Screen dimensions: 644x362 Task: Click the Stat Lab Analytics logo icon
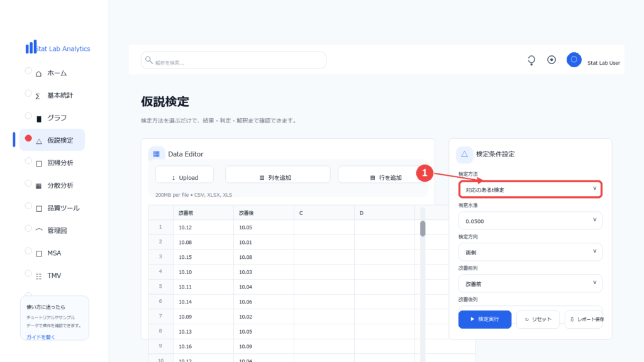[x=31, y=47]
